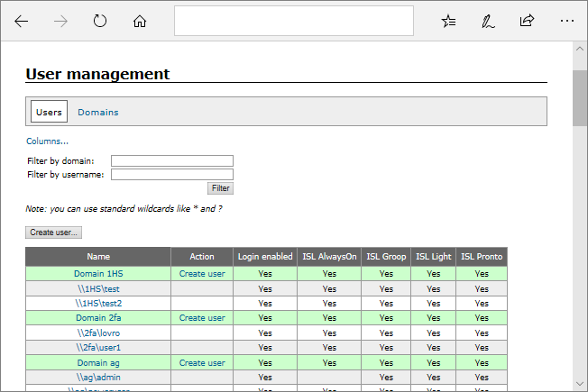Create user for Domain 2fa
The height and width of the screenshot is (392, 588).
(x=202, y=318)
